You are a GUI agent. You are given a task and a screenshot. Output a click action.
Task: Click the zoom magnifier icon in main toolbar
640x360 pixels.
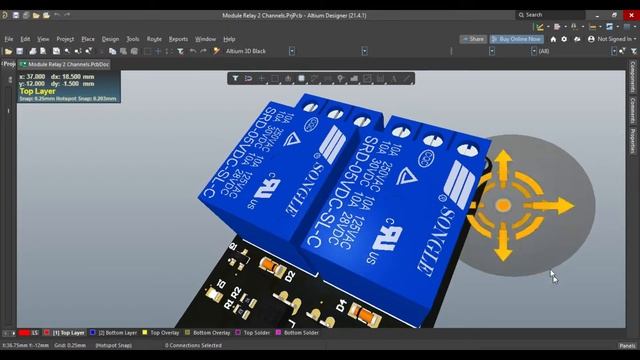click(67, 51)
